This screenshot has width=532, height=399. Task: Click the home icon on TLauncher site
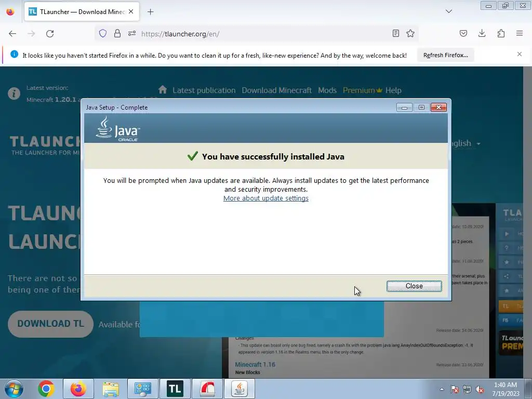coord(163,89)
